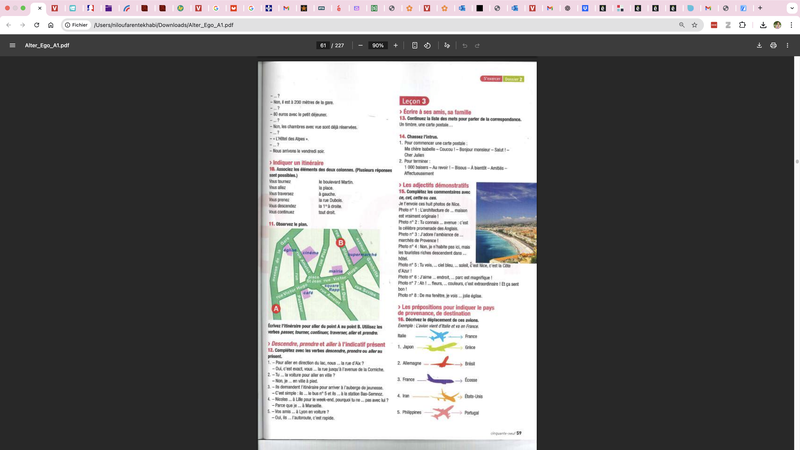
Task: Open Chrome three-dot menu
Action: coord(790,25)
